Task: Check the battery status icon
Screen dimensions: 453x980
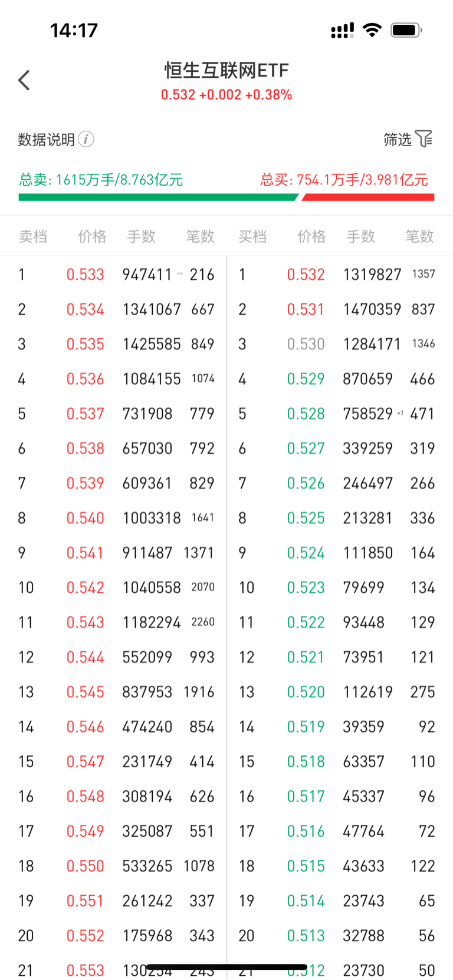Action: point(406,30)
